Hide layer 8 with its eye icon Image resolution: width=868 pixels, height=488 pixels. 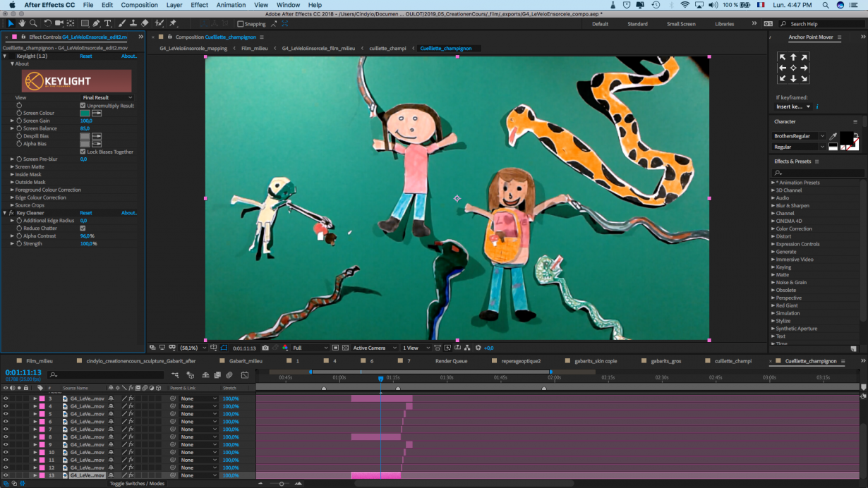point(6,437)
